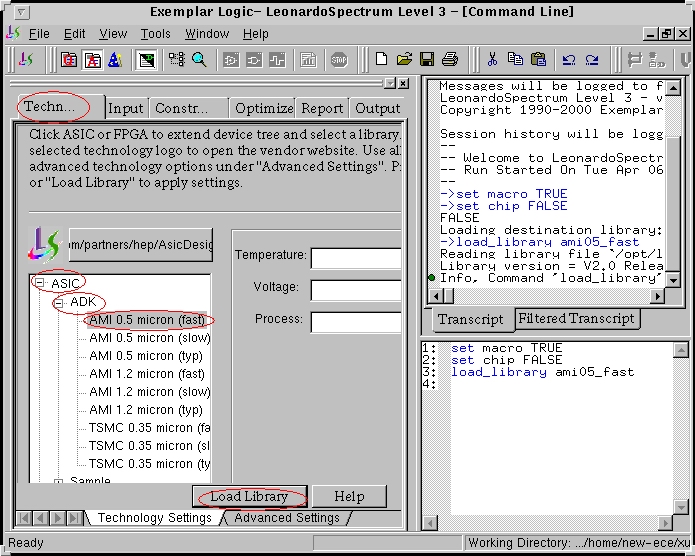Undo with the left curved arrow icon
Image resolution: width=695 pixels, height=556 pixels.
click(x=569, y=59)
